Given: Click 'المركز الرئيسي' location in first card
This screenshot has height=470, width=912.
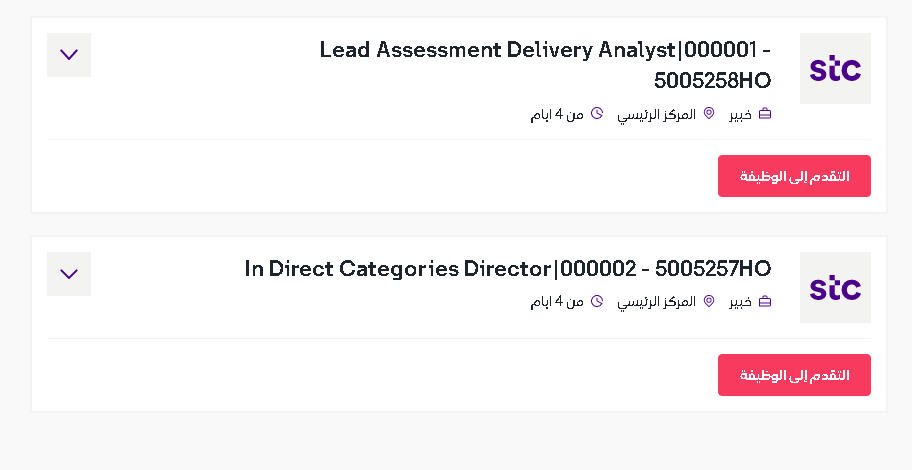Looking at the screenshot, I should [x=656, y=115].
